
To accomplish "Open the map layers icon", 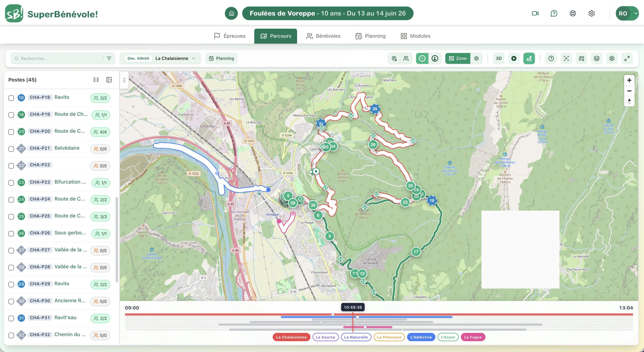I will (597, 58).
